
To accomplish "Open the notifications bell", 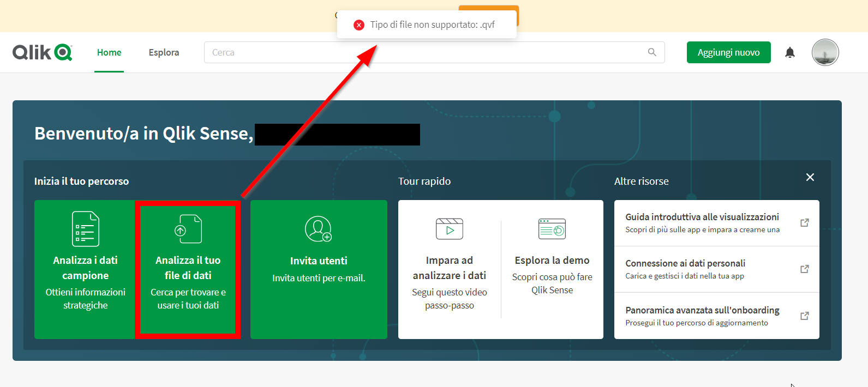I will coord(790,52).
